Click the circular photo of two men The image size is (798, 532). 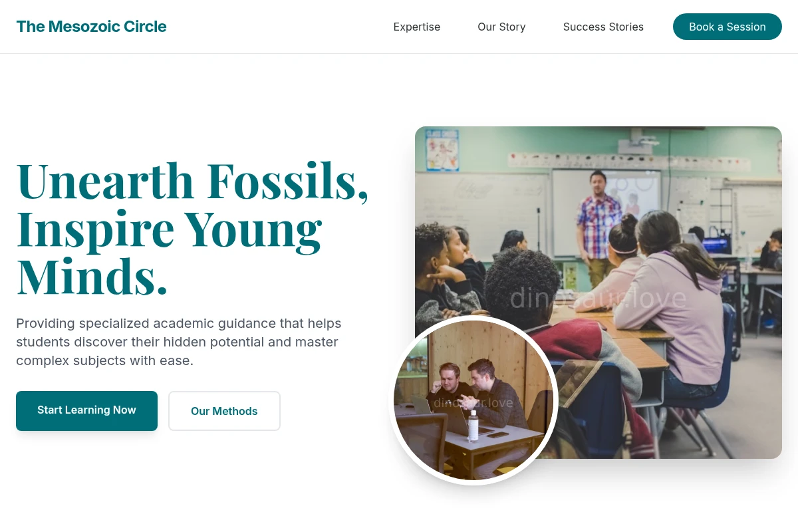click(x=473, y=400)
